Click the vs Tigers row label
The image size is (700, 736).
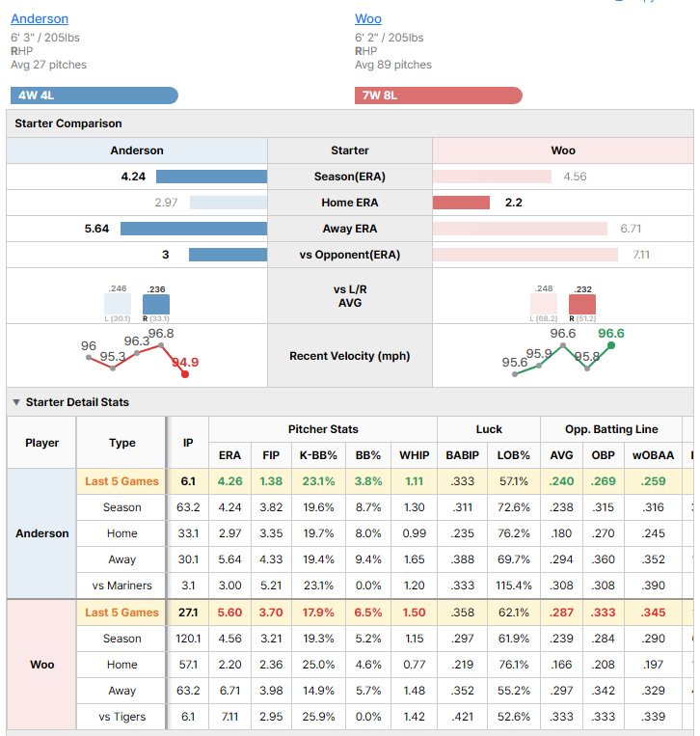point(122,717)
